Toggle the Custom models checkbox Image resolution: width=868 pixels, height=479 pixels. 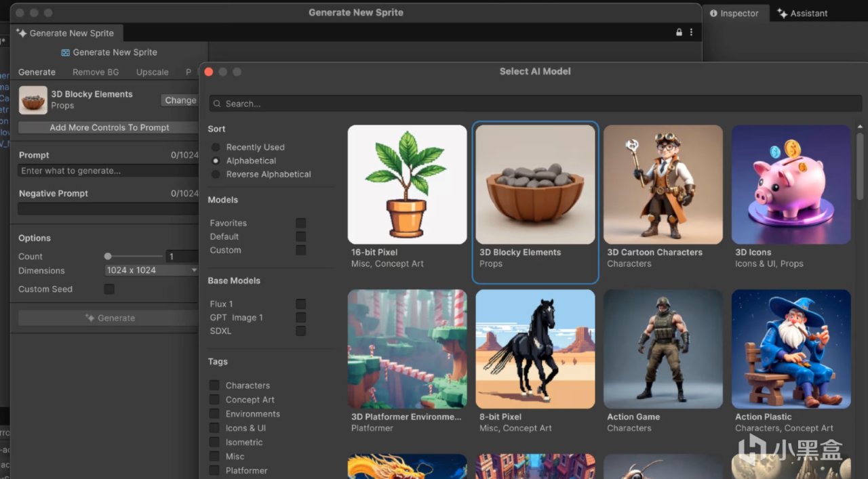(300, 250)
